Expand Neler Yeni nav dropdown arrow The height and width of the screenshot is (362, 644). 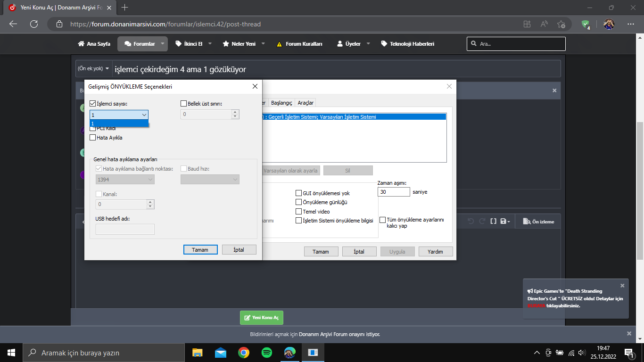pos(263,44)
